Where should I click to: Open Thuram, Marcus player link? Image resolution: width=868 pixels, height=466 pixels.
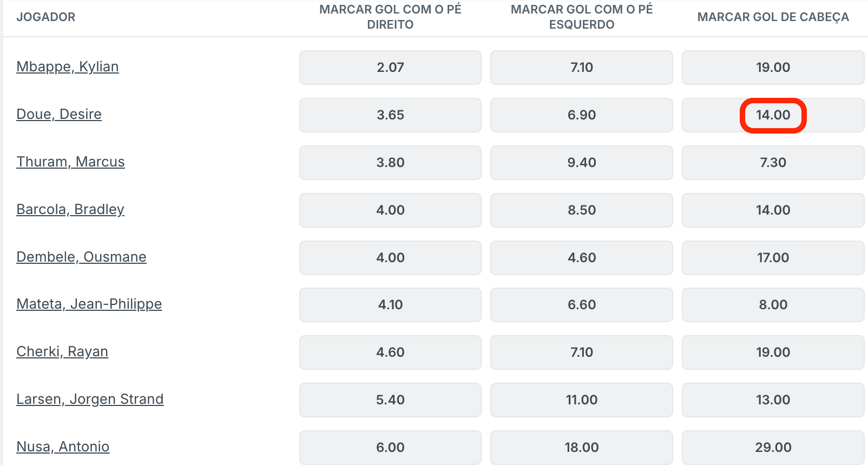[x=70, y=162]
